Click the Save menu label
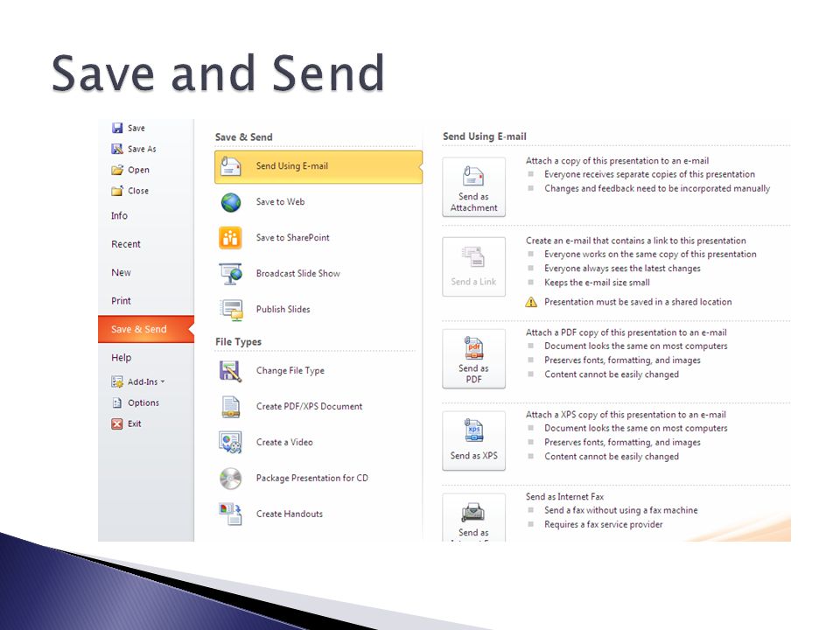Screen dimensions: 840x630 (136, 128)
